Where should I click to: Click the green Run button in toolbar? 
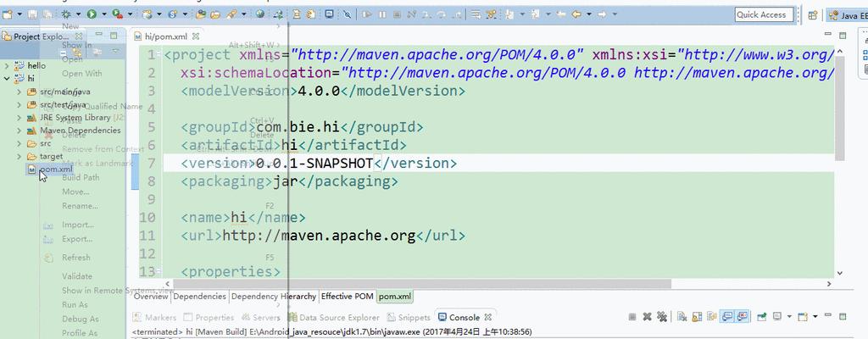pos(92,14)
